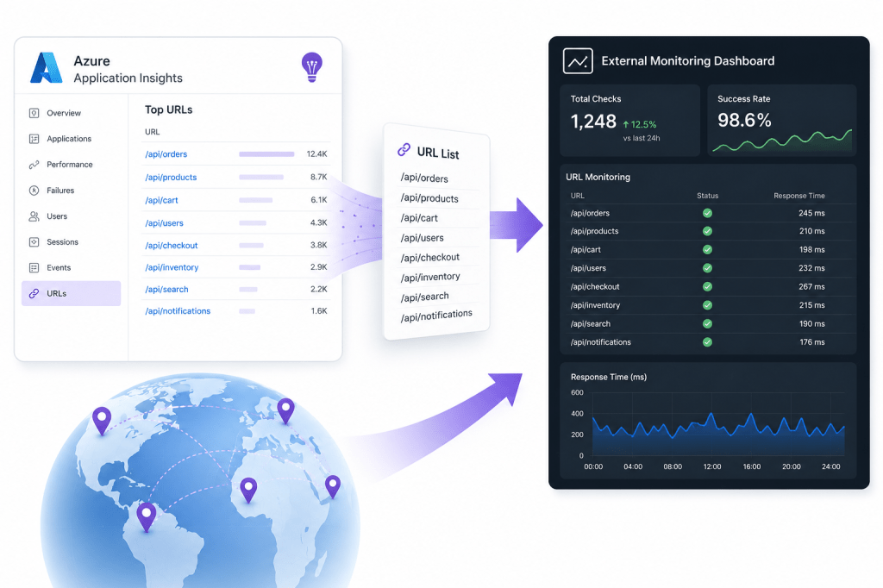Click the Users sidebar icon
Viewport: 883px width, 588px height.
34,216
